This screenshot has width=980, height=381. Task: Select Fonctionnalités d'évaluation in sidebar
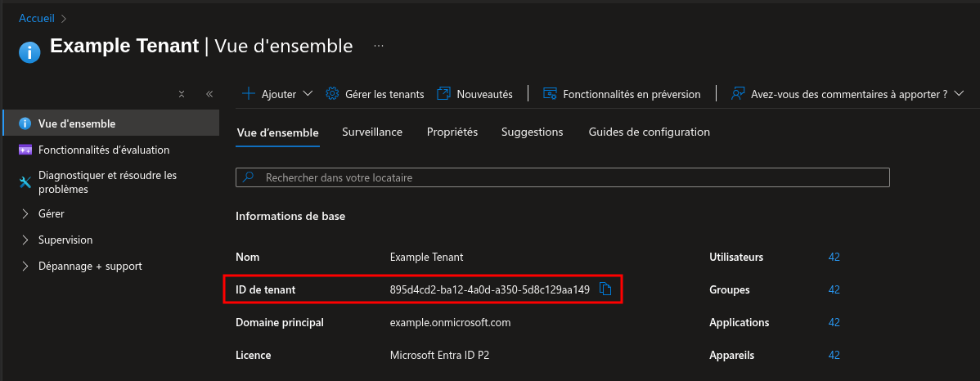104,150
